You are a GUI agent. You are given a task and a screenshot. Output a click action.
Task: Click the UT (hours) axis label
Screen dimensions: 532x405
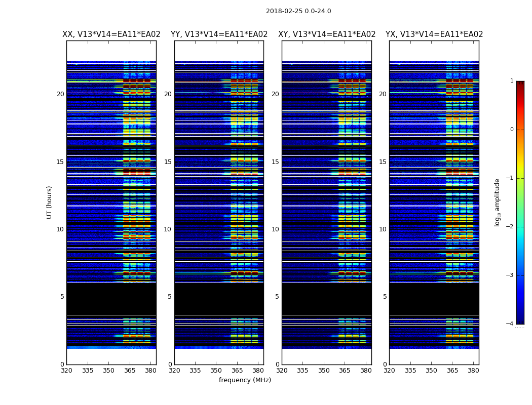click(x=49, y=202)
